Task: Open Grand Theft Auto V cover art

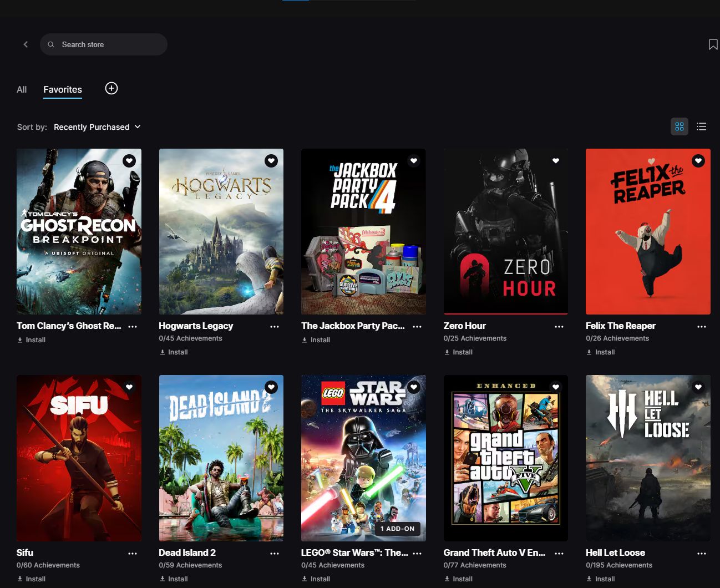Action: pyautogui.click(x=506, y=458)
